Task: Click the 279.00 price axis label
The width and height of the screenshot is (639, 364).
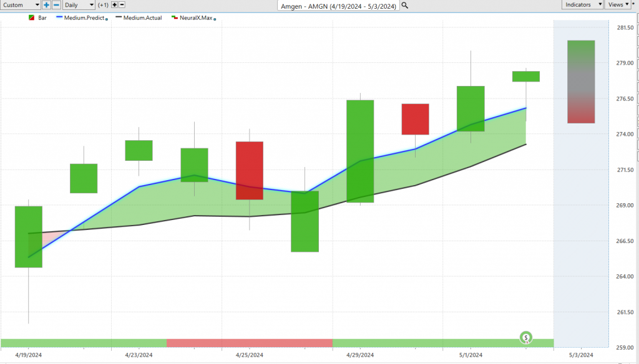Action: (x=625, y=63)
